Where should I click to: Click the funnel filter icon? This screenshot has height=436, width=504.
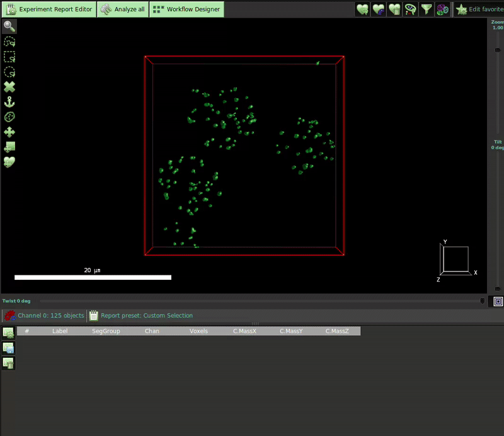pyautogui.click(x=427, y=9)
